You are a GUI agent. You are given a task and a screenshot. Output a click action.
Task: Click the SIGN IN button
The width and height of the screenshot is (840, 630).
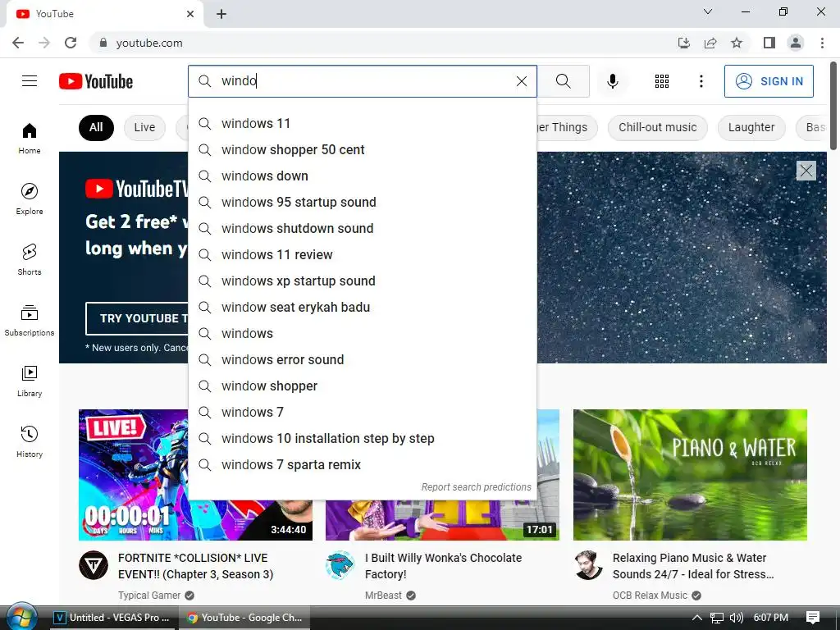pyautogui.click(x=769, y=81)
